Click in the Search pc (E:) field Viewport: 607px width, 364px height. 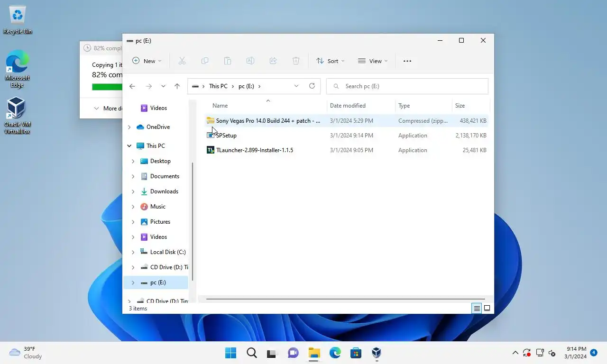[x=407, y=86]
